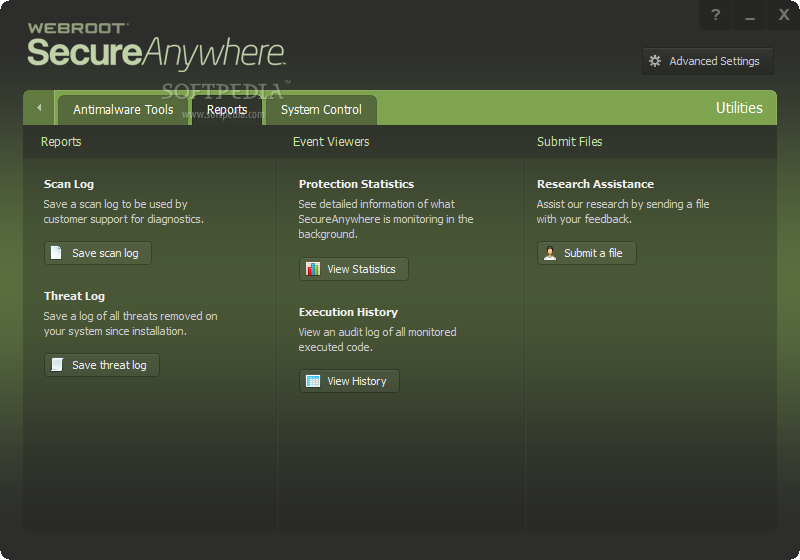
Task: Click the bar chart icon on View Statistics
Action: [x=313, y=268]
